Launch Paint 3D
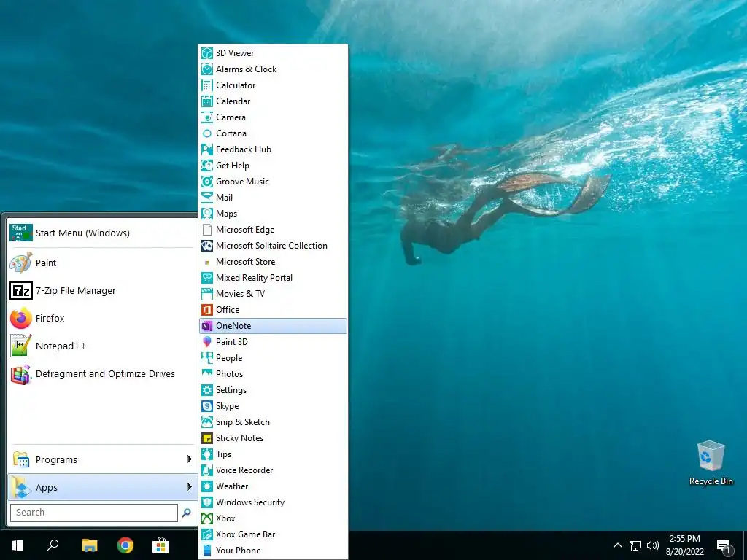The image size is (747, 560). [273, 341]
